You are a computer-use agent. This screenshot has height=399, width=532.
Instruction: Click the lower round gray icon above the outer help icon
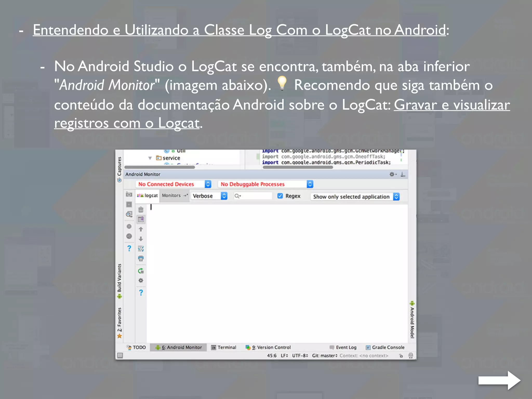click(x=129, y=236)
